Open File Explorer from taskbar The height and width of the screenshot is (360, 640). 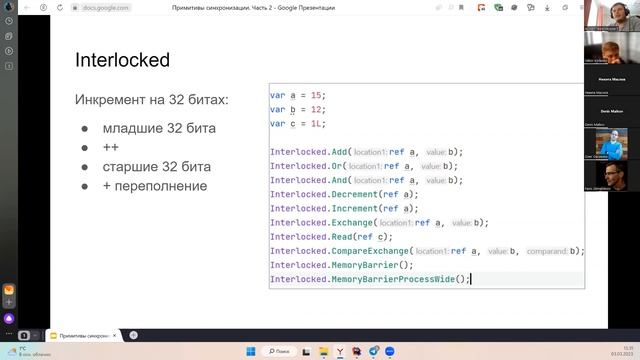pos(324,351)
